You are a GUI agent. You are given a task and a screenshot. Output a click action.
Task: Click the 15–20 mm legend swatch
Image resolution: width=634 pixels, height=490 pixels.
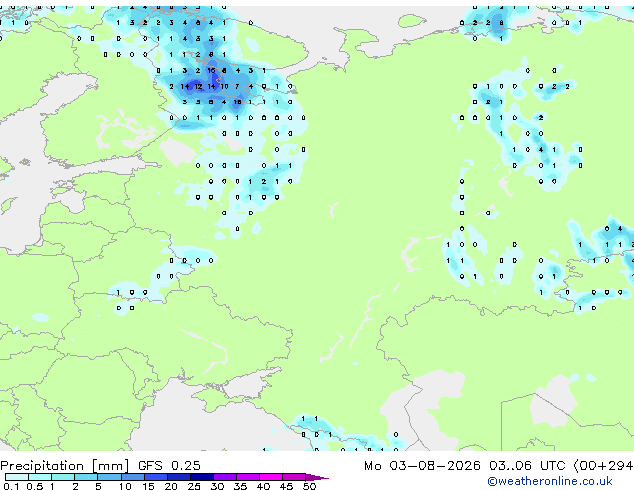[x=155, y=477]
